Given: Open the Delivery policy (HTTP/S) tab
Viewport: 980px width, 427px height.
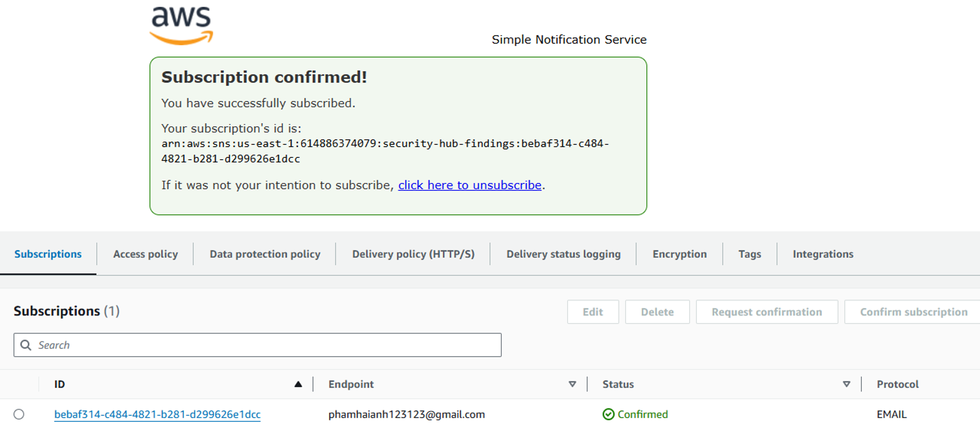Looking at the screenshot, I should (x=413, y=254).
